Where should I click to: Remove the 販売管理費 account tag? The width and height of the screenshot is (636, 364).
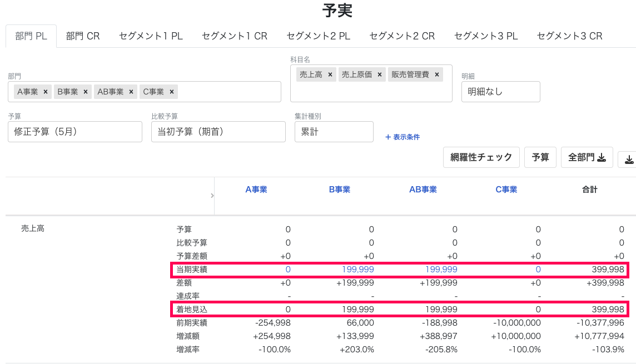(437, 74)
